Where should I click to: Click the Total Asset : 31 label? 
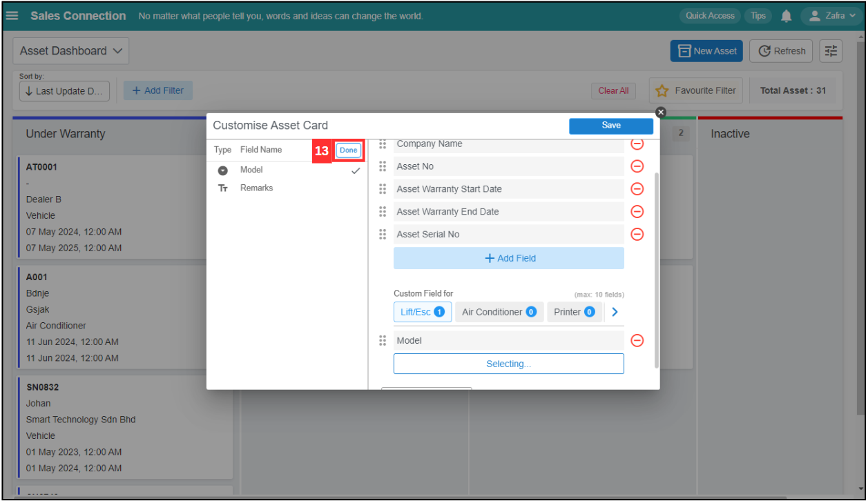793,90
